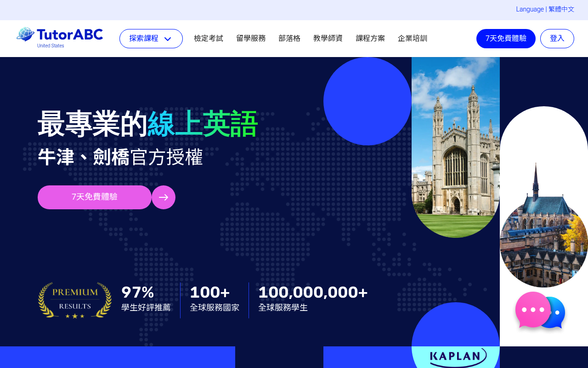
Task: Click the 100,000,000+ 全球服務學生 statistic
Action: point(313,299)
